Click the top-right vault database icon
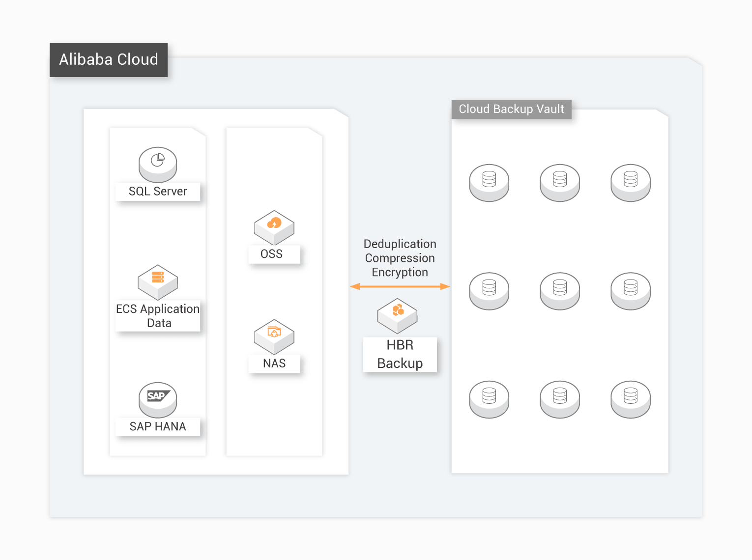The height and width of the screenshot is (560, 752). [631, 183]
